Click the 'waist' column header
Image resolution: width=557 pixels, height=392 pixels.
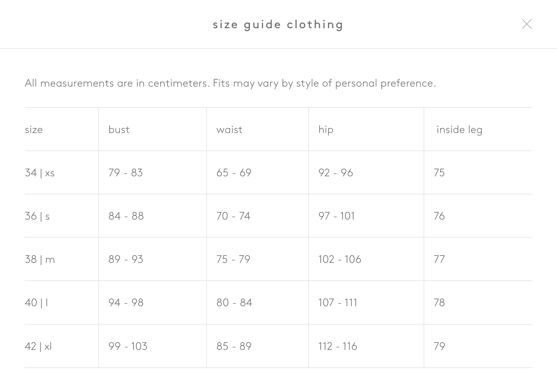click(229, 130)
